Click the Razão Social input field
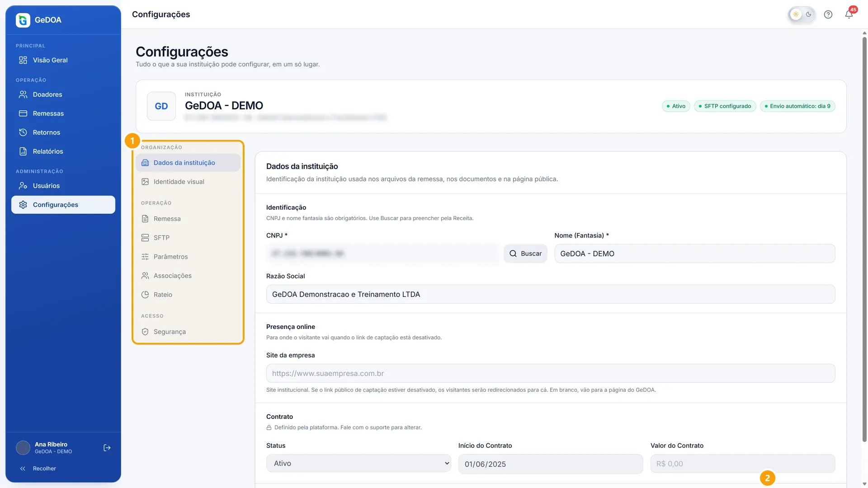Image resolution: width=868 pixels, height=488 pixels. [x=551, y=294]
